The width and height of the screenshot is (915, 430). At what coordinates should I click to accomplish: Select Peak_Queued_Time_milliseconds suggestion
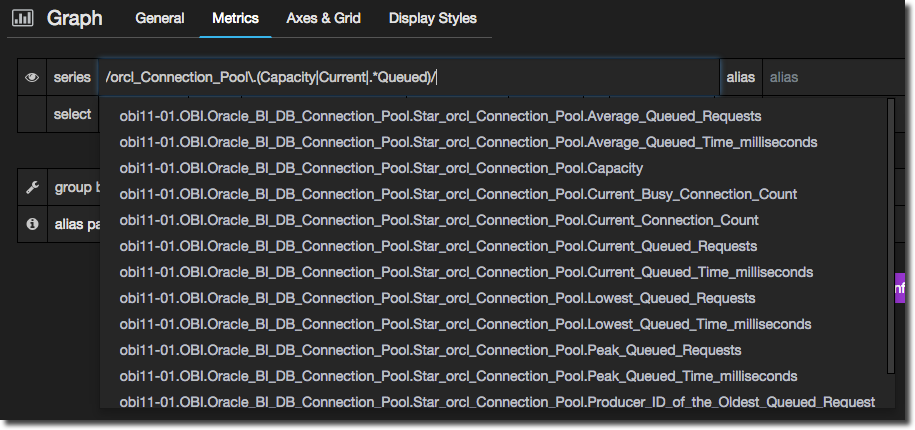click(x=458, y=376)
